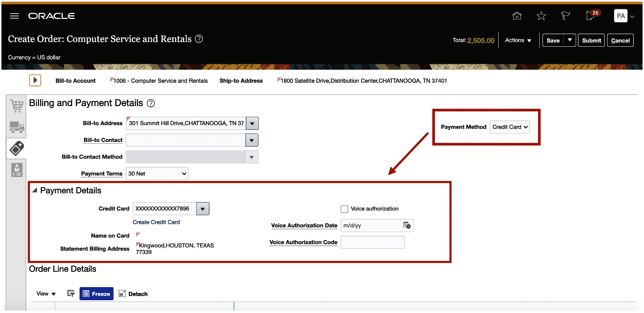Open the Bill-to Address dropdown arrow
The height and width of the screenshot is (313, 644).
(x=252, y=123)
